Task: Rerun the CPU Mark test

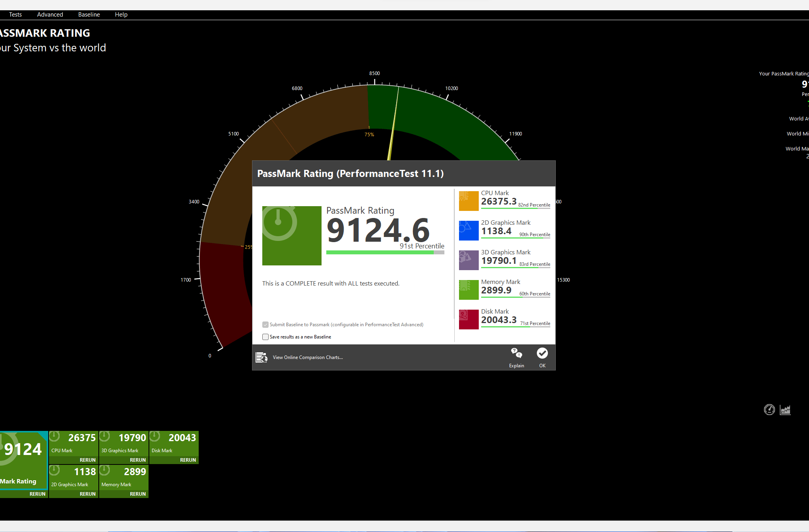Action: point(88,460)
